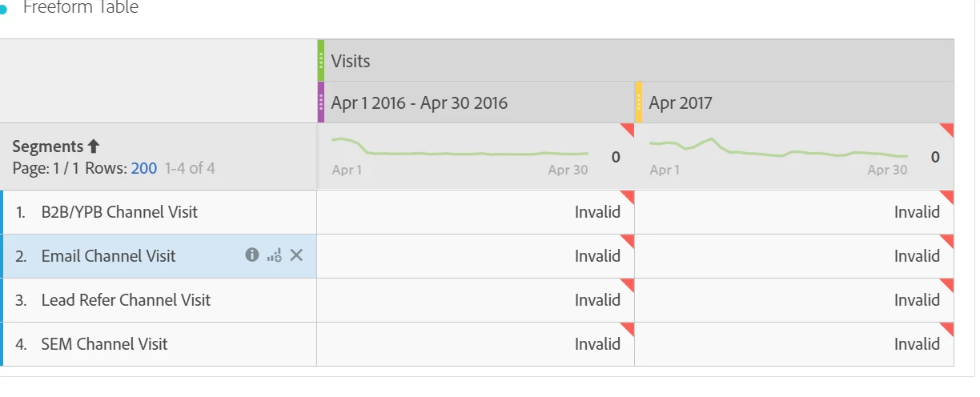Image resolution: width=980 pixels, height=397 pixels.
Task: Click the Segments sort arrow
Action: 94,146
